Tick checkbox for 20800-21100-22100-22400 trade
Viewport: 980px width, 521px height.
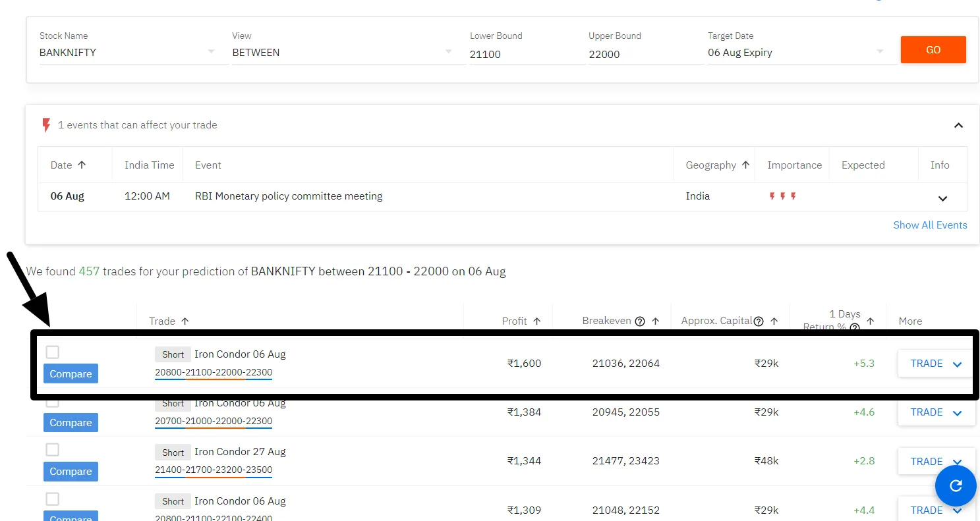coord(52,499)
